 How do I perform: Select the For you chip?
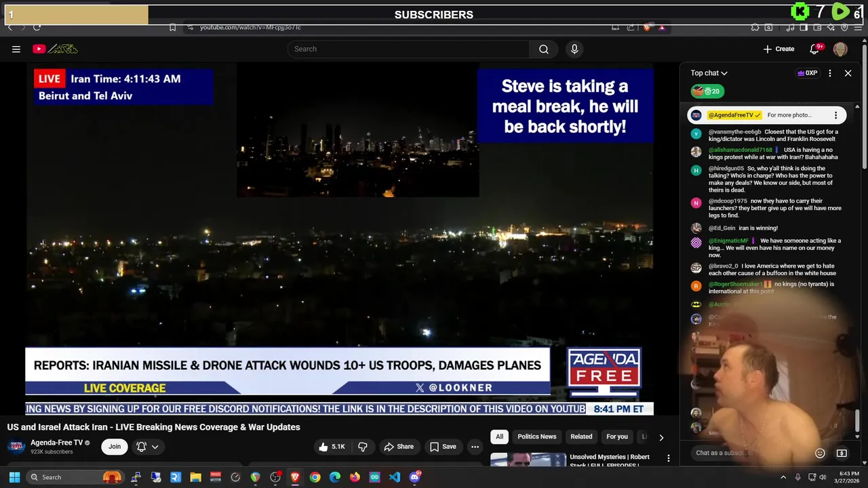click(x=617, y=436)
